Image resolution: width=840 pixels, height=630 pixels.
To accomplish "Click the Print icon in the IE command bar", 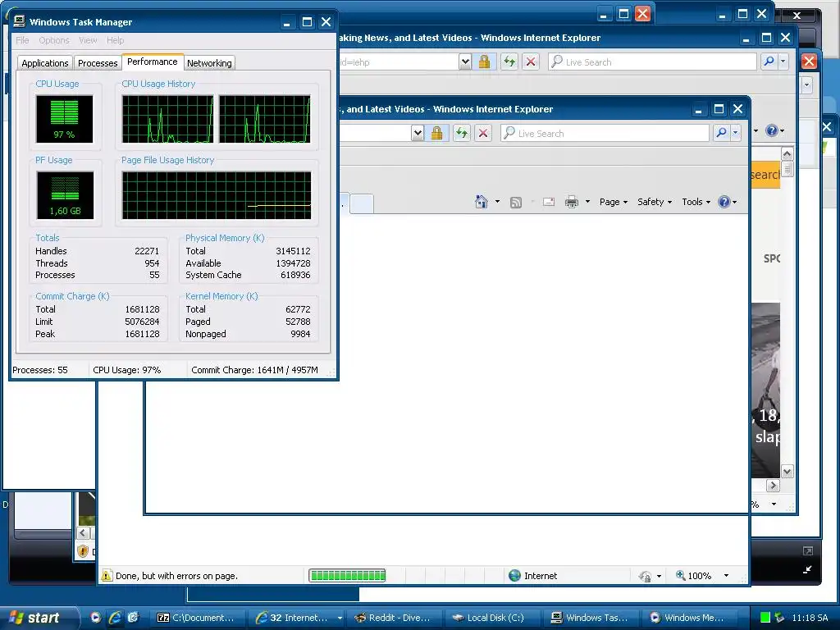I will (x=572, y=202).
